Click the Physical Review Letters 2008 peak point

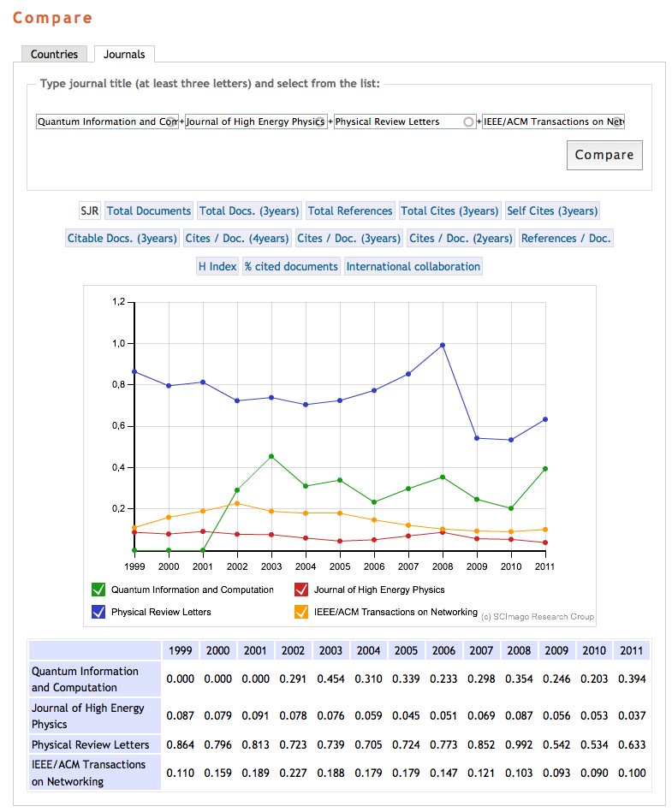pyautogui.click(x=443, y=345)
